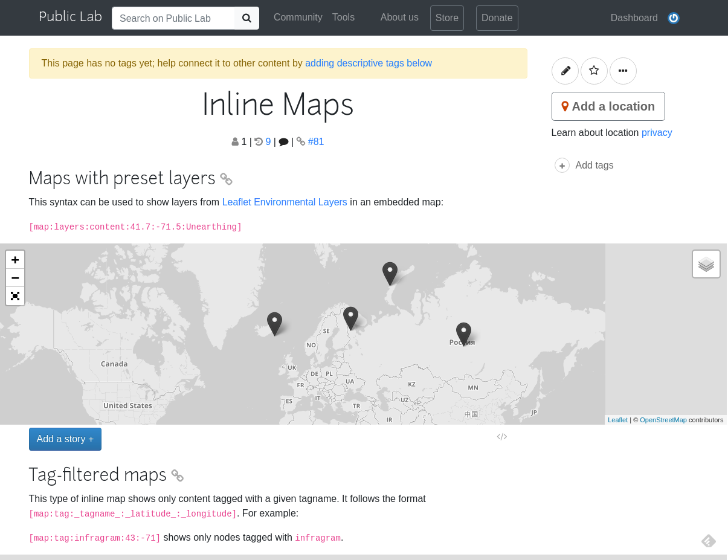This screenshot has width=728, height=560.
Task: Toggle the star to favorite this page
Action: pyautogui.click(x=594, y=71)
